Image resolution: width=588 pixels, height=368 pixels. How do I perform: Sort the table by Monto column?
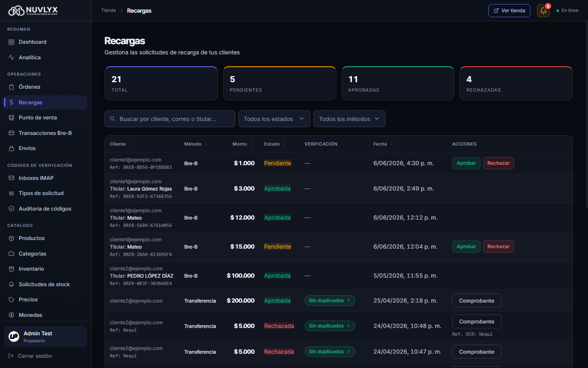243,144
